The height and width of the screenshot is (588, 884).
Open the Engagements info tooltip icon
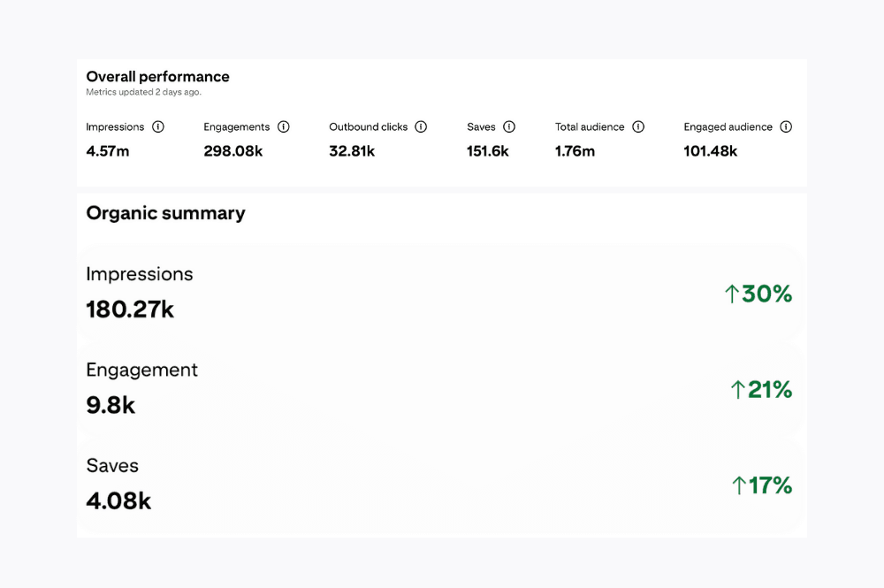click(284, 126)
